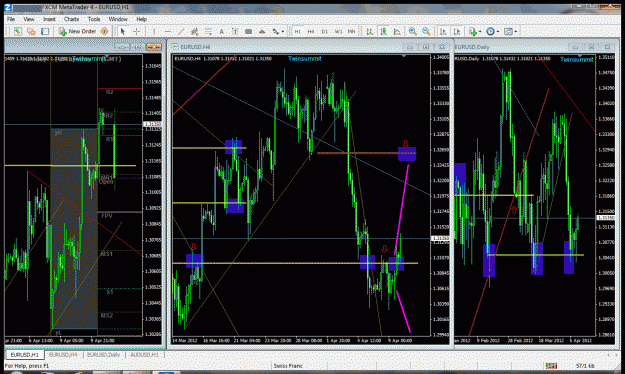Select the rectangle shape tool
Image resolution: width=625 pixels, height=374 pixels.
248,31
